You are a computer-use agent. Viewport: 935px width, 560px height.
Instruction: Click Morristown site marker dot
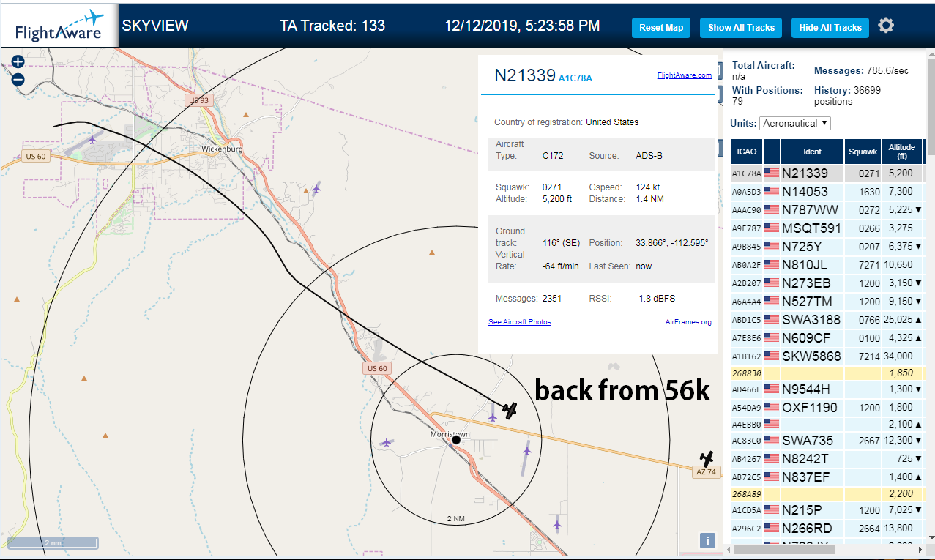456,440
